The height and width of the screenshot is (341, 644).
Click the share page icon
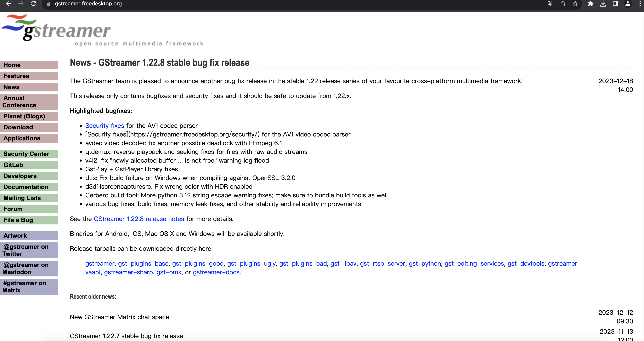pyautogui.click(x=563, y=3)
